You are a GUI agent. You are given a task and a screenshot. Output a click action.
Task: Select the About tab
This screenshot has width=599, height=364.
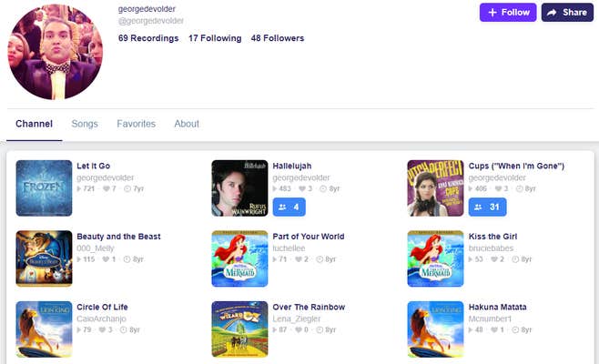pos(187,124)
